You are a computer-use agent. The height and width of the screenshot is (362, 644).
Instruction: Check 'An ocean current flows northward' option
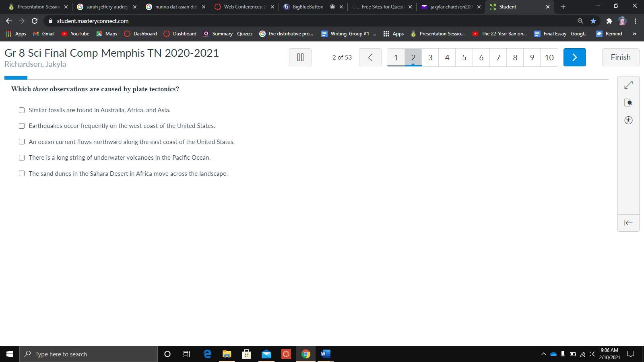(22, 142)
